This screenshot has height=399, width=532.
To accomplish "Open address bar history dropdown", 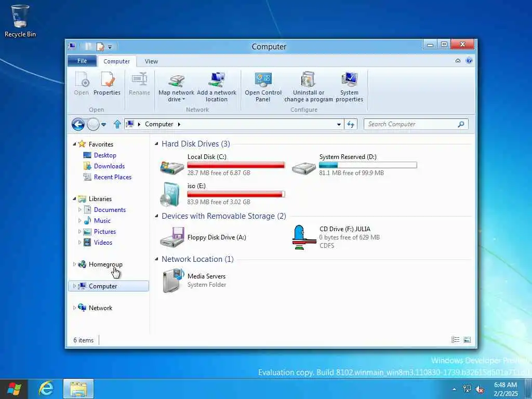I will [339, 125].
